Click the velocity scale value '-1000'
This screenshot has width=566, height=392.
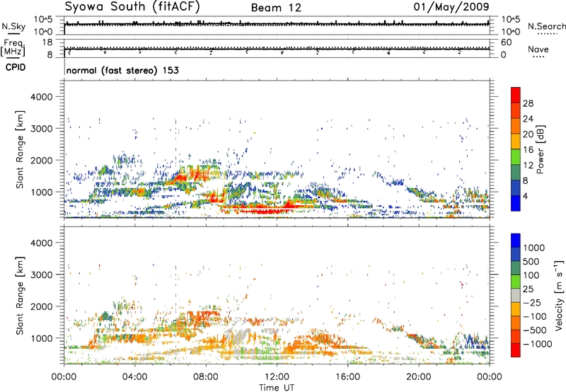[538, 344]
